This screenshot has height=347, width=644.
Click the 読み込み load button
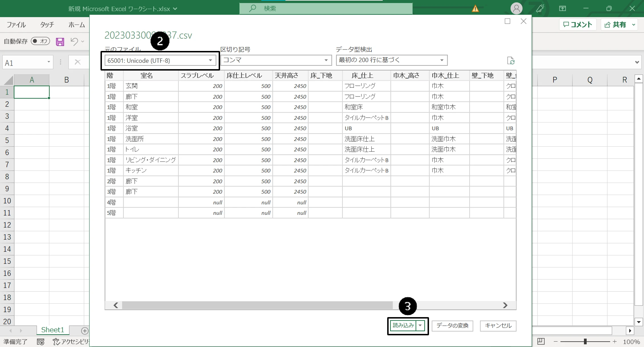tap(403, 325)
